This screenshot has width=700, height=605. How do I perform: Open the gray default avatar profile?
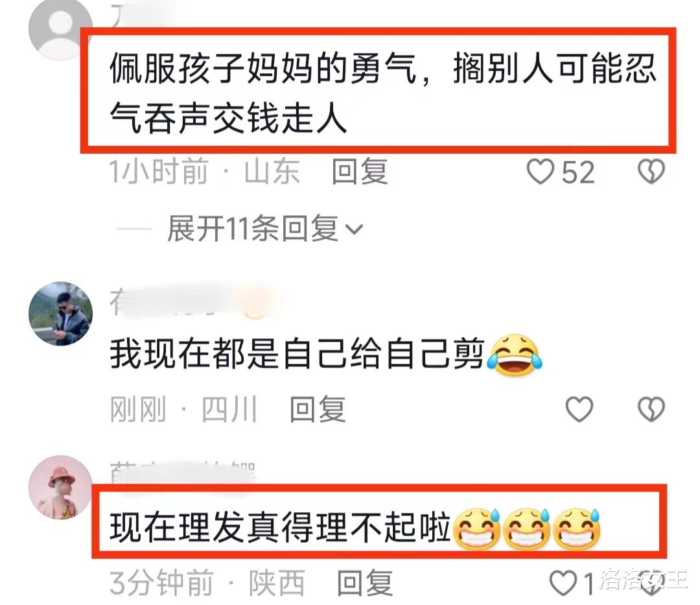pos(60,29)
